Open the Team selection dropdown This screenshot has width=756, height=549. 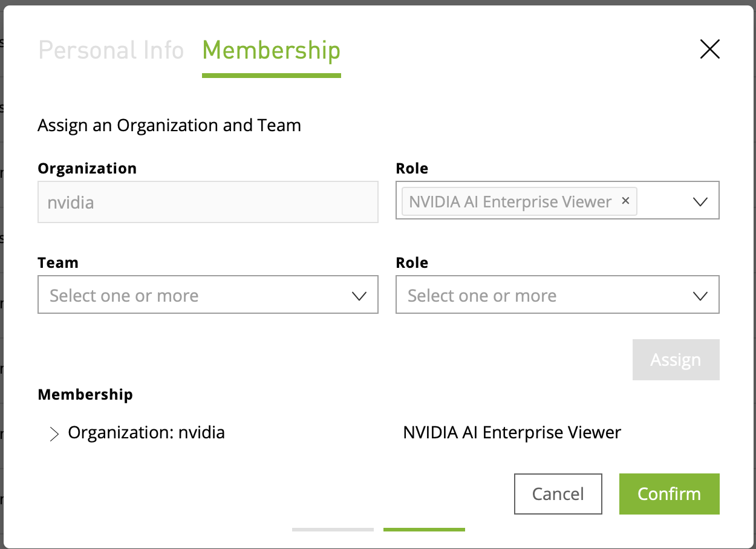[208, 295]
